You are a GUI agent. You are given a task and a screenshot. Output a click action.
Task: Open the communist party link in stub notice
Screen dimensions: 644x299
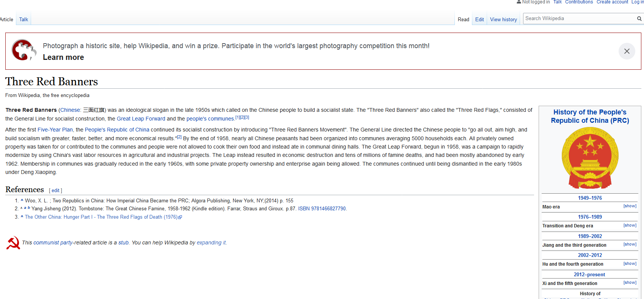pos(53,243)
